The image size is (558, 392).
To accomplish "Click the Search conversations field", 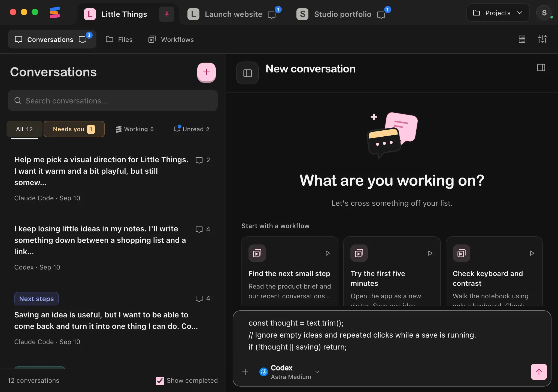I will click(x=113, y=101).
